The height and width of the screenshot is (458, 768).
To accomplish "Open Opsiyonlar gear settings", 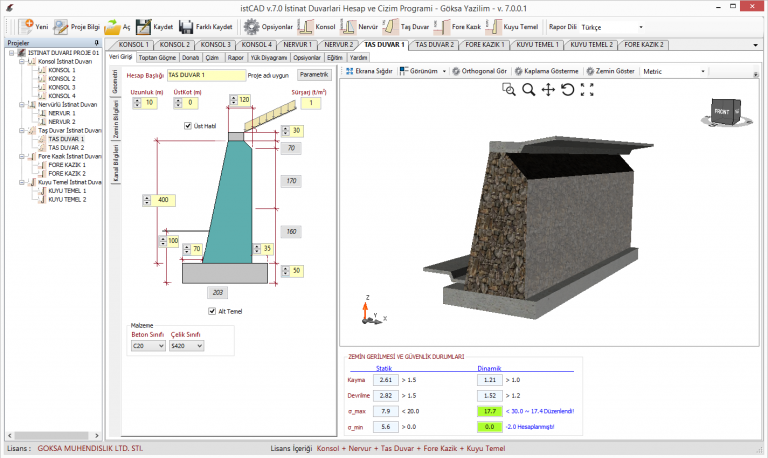I will 268,27.
